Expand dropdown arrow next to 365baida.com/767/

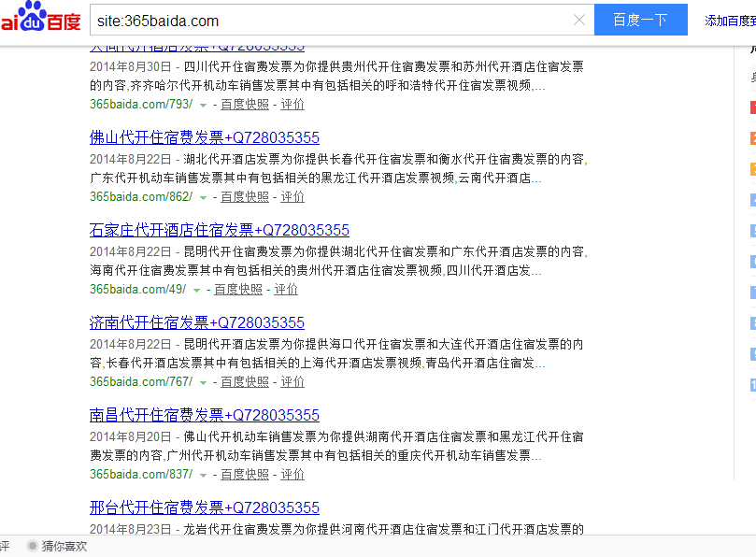204,383
